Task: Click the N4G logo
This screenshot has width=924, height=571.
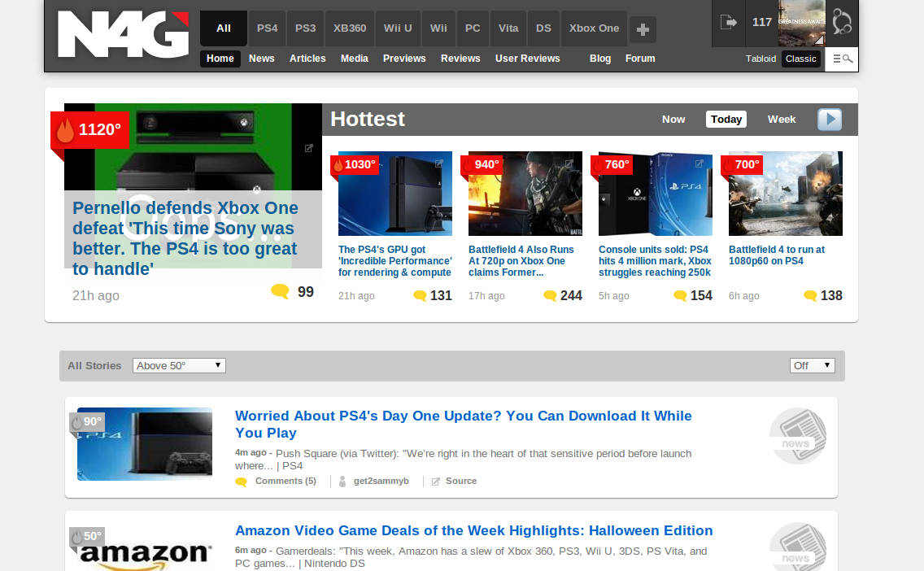Action: point(123,34)
